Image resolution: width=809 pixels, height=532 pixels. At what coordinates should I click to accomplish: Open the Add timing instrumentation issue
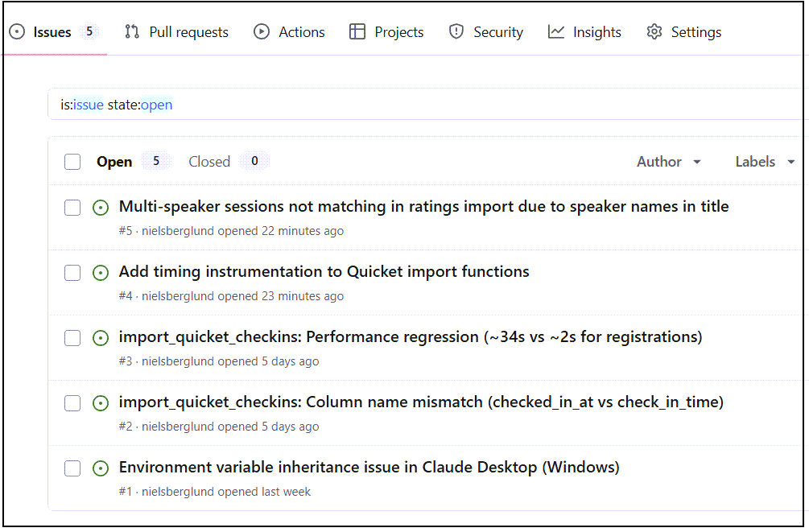click(x=324, y=272)
